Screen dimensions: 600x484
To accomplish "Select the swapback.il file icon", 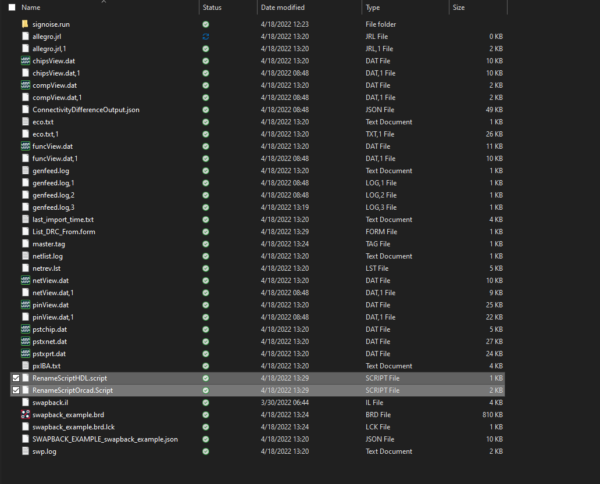I will point(25,402).
